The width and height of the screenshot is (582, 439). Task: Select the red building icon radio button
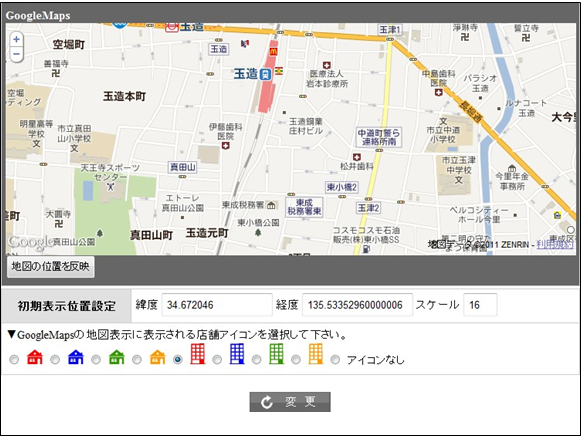(177, 360)
